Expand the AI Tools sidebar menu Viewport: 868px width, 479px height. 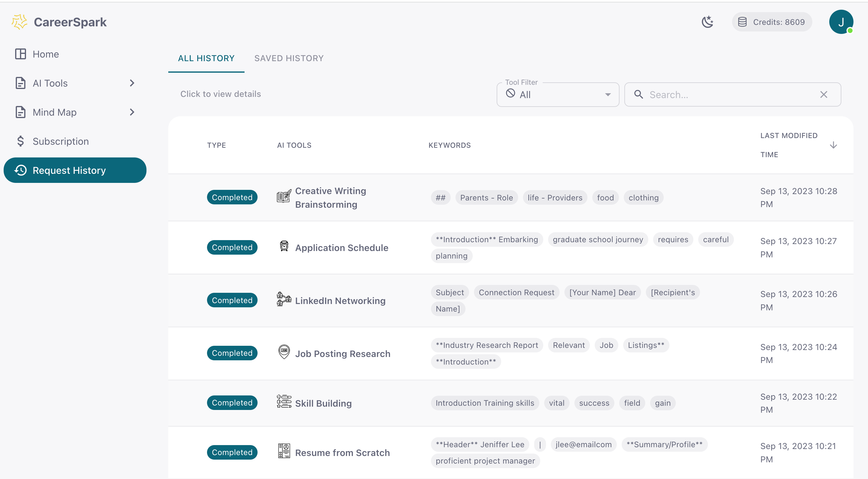tap(132, 83)
